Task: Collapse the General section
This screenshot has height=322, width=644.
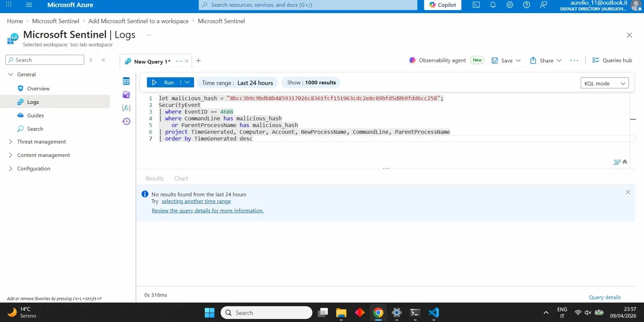Action: pos(10,74)
